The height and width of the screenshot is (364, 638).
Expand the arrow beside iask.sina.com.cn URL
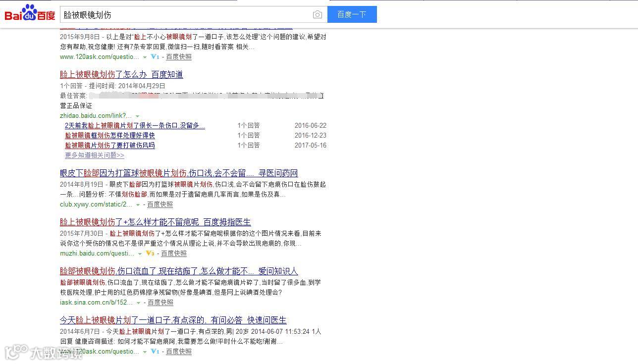138,303
